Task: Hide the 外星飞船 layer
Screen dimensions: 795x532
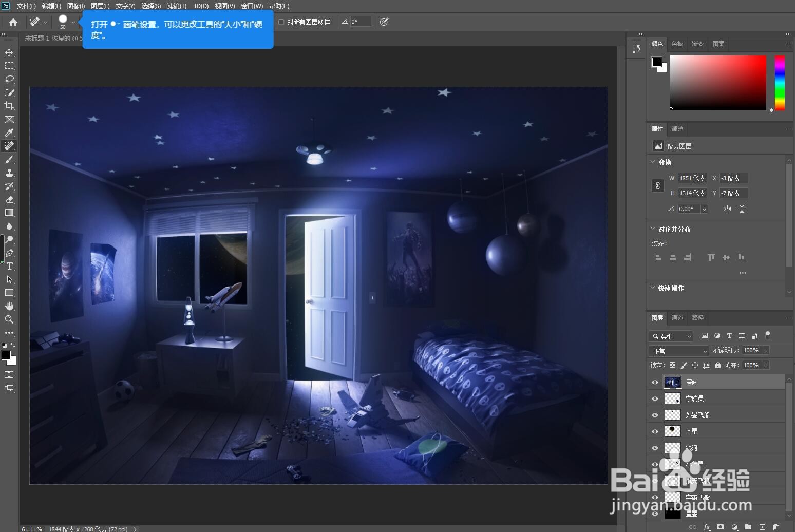Action: tap(655, 415)
